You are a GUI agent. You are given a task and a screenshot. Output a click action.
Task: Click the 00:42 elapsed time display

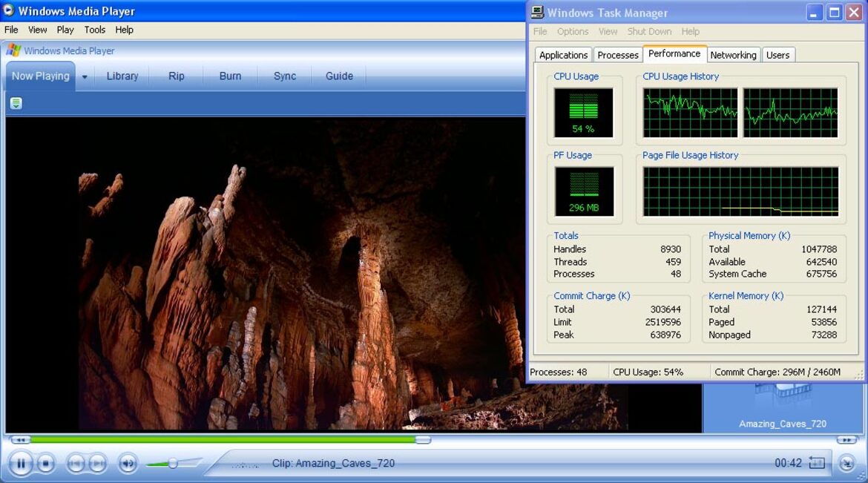pyautogui.click(x=789, y=463)
